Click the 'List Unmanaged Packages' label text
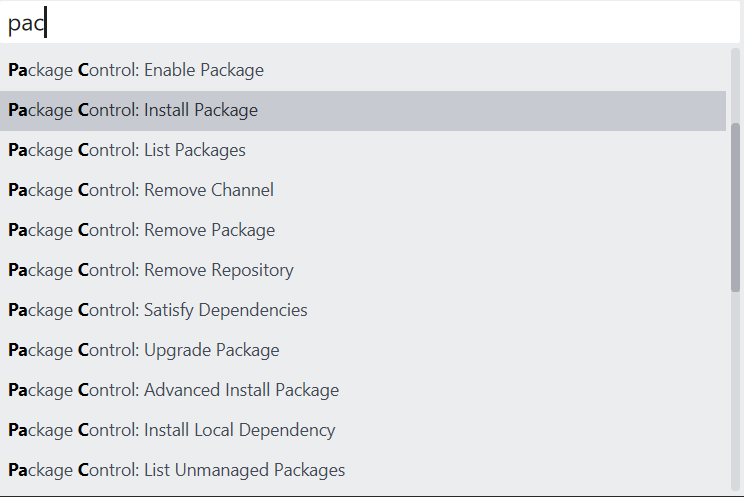This screenshot has height=497, width=744. tap(245, 471)
